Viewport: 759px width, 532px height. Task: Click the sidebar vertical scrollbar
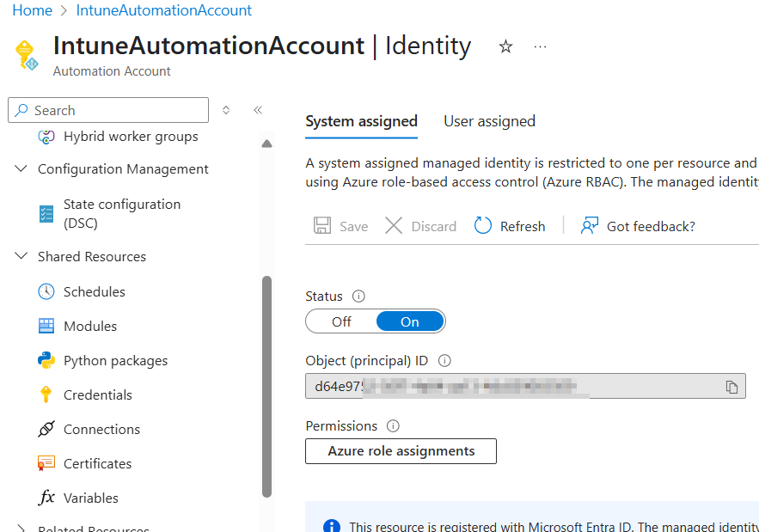266,386
